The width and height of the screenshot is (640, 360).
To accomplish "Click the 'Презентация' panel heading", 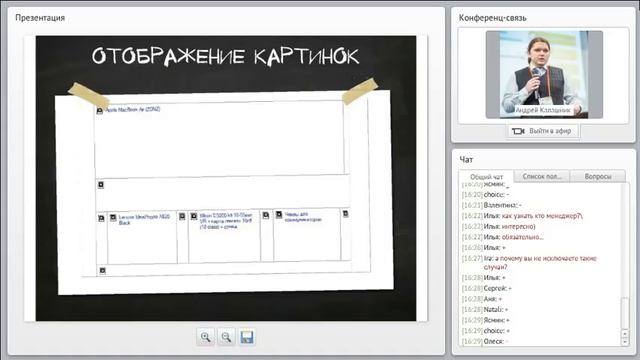I will [40, 18].
